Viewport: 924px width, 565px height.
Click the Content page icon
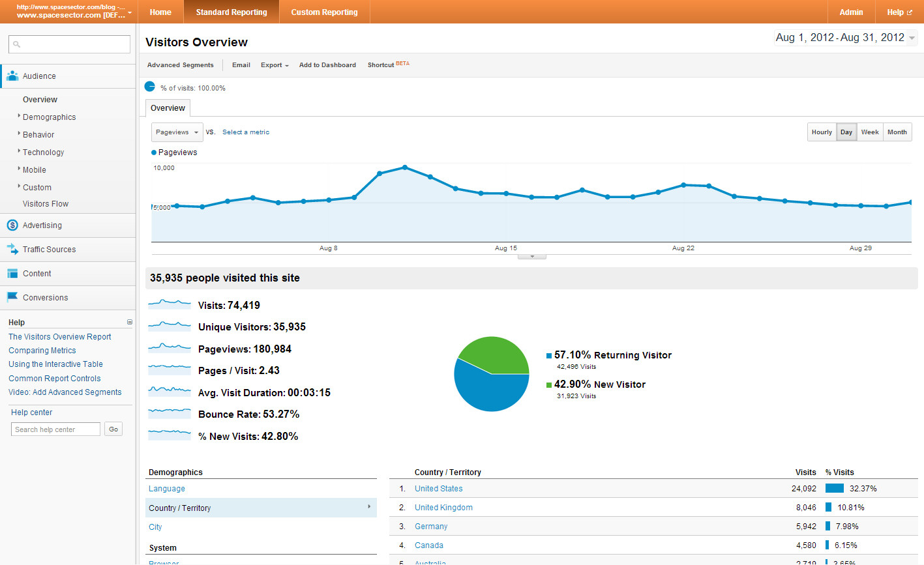pyautogui.click(x=12, y=274)
